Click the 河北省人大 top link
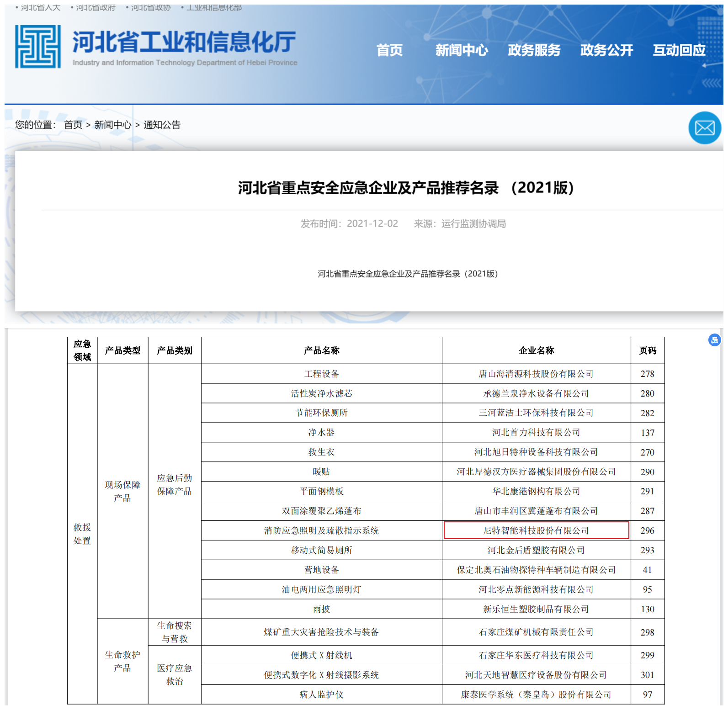Viewport: 728px width, 710px height. (x=40, y=8)
